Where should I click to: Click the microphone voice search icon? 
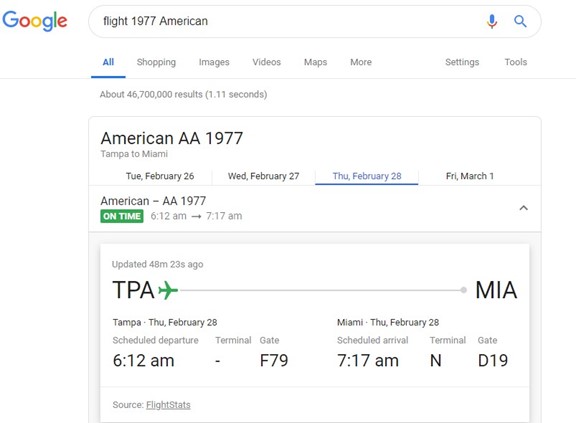[x=492, y=21]
